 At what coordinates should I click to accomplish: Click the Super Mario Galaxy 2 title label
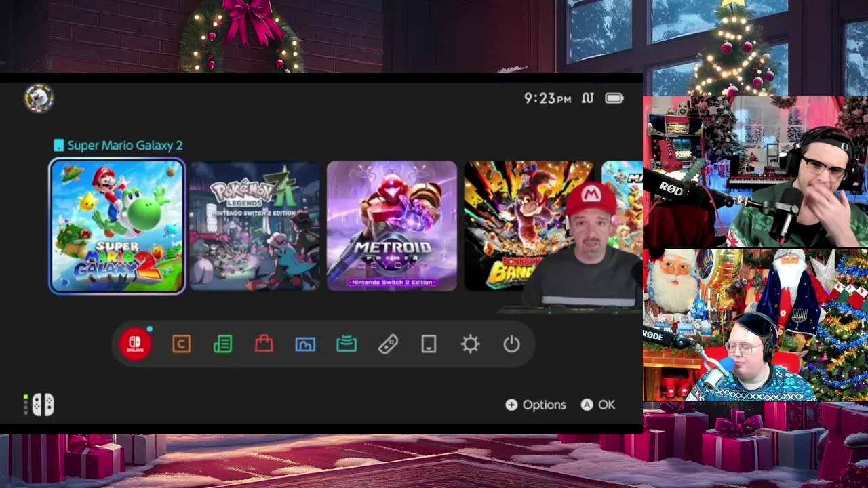coord(125,145)
